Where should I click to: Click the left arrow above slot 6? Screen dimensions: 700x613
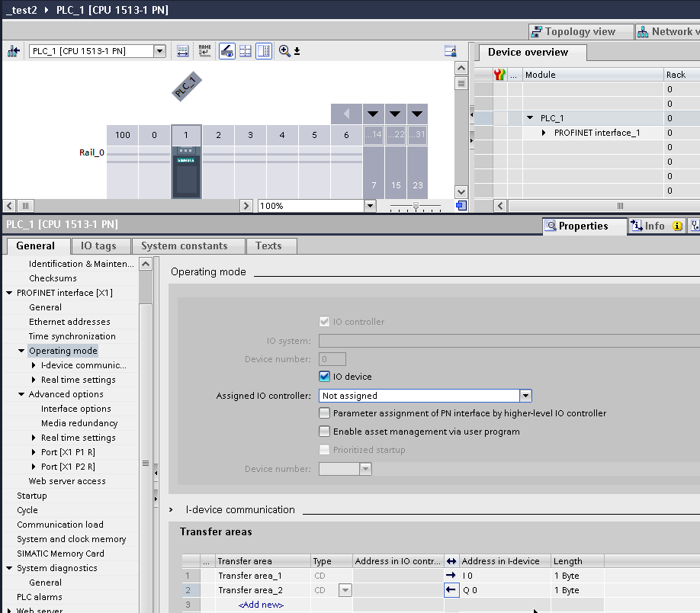(346, 114)
